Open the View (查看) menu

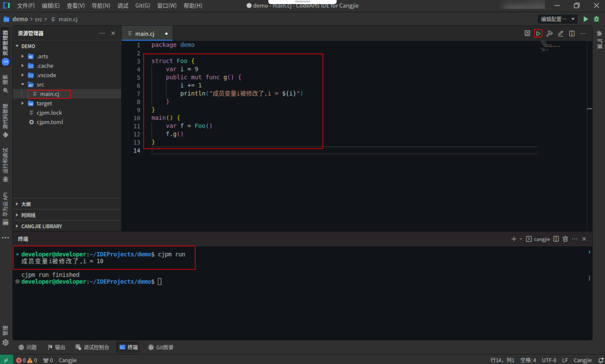76,6
